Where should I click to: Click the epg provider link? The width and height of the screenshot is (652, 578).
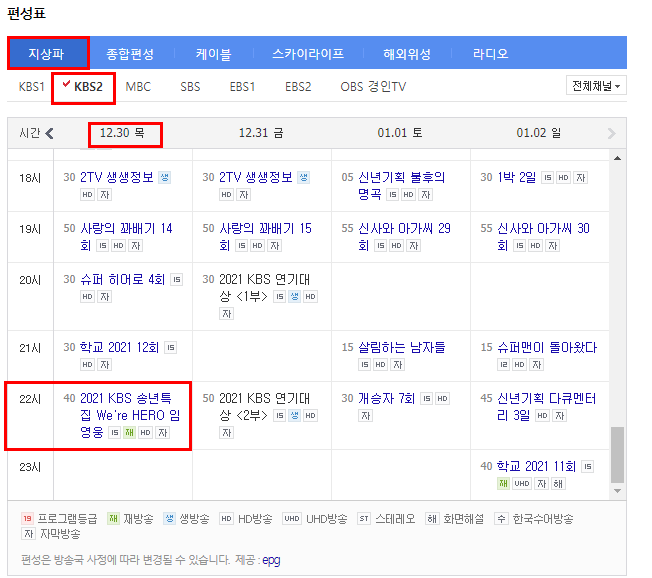(271, 560)
